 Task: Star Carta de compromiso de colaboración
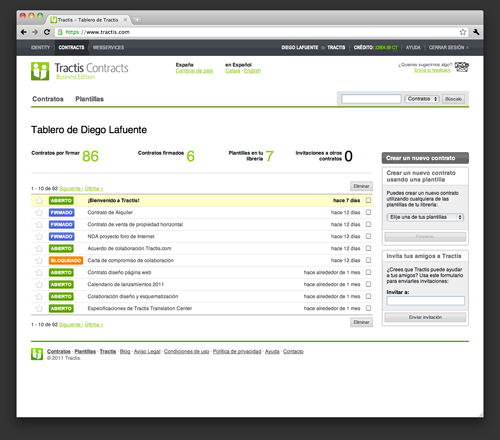(39, 260)
